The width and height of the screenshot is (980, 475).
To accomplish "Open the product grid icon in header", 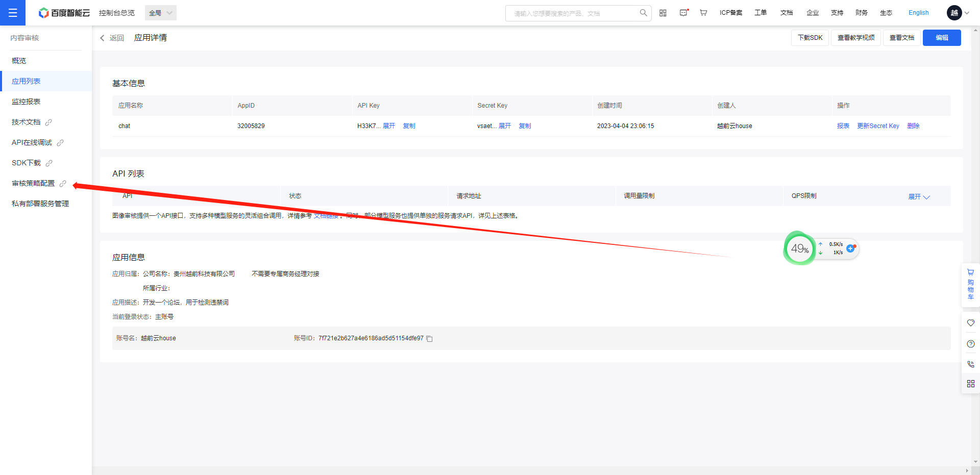I will [663, 13].
